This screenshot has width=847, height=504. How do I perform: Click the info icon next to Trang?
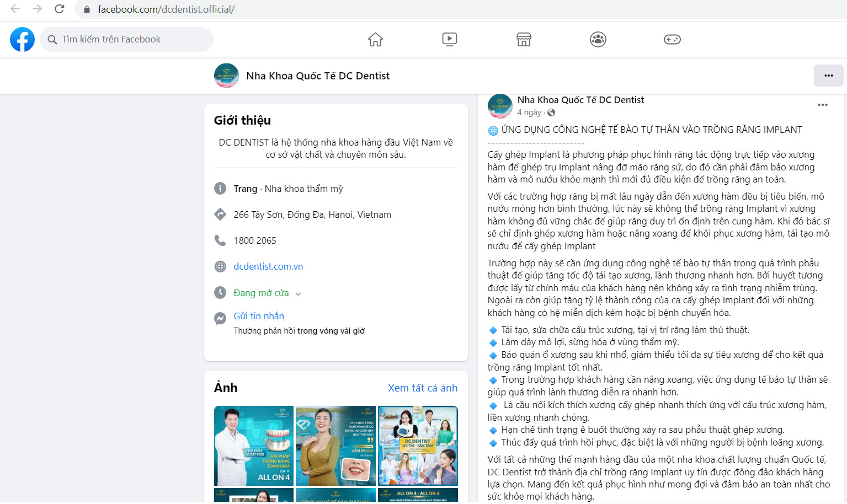tap(220, 189)
